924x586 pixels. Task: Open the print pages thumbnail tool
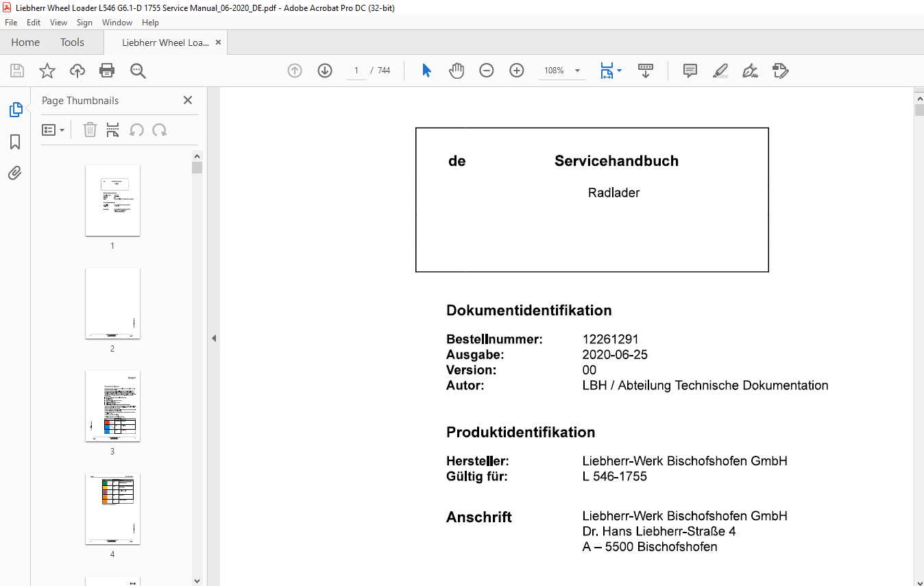(113, 130)
